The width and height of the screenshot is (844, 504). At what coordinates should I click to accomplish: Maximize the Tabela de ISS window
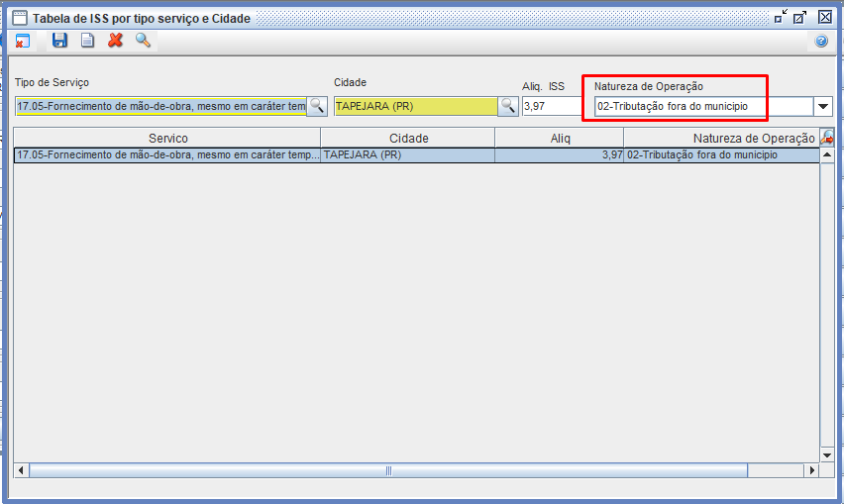click(x=800, y=17)
